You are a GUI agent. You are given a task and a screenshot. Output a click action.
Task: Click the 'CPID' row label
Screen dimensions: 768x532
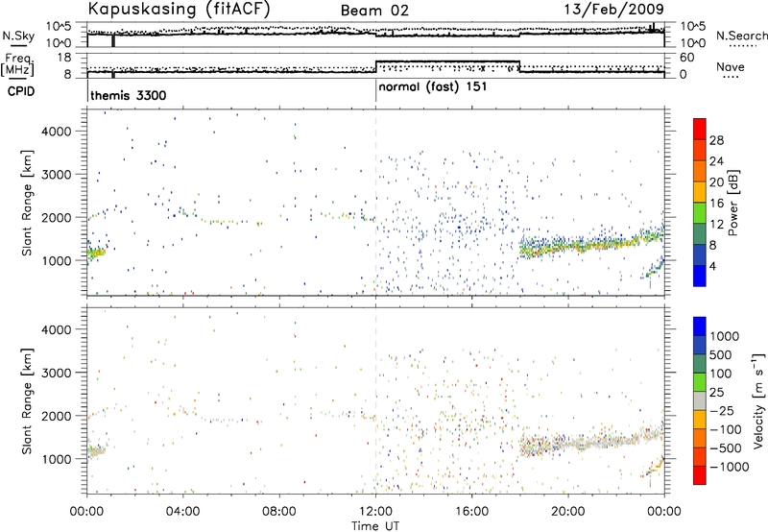point(21,91)
